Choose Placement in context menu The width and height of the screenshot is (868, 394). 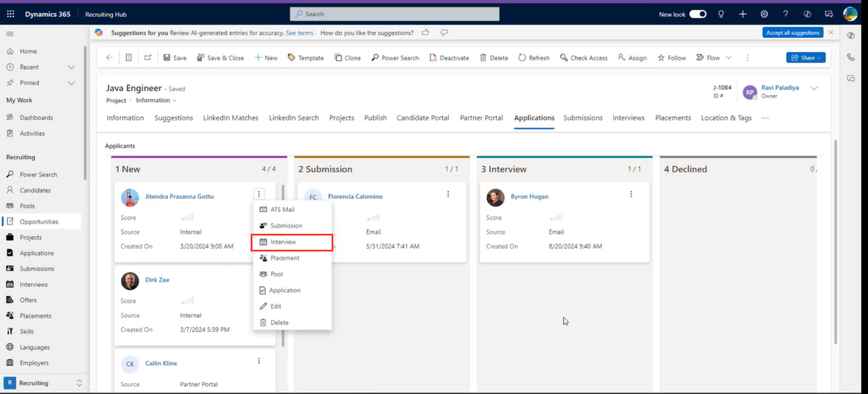[292, 258]
